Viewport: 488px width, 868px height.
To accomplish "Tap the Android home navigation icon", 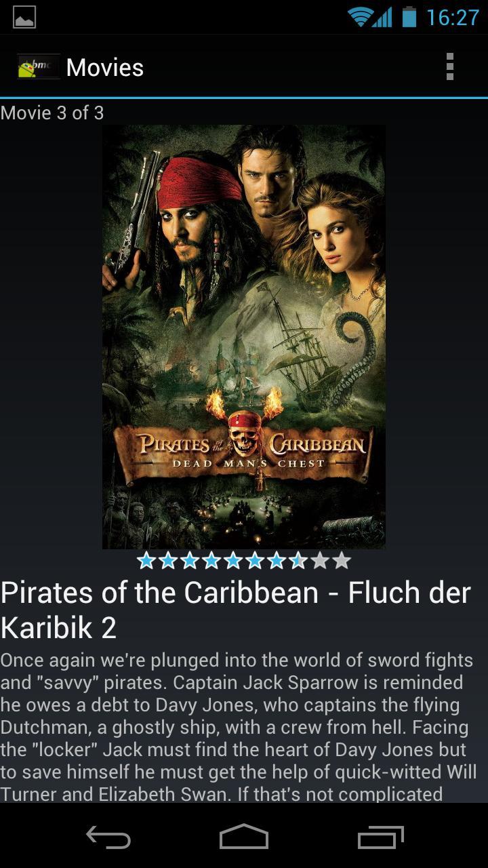I will tap(244, 837).
